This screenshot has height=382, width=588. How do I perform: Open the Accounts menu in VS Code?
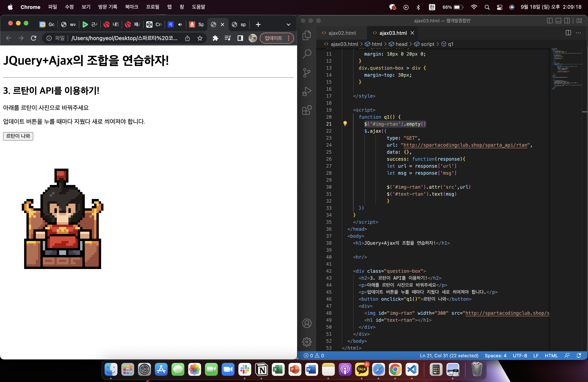point(307,323)
